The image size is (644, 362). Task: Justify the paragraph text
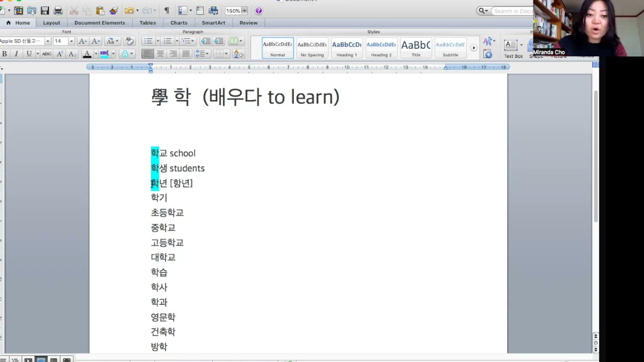point(186,54)
